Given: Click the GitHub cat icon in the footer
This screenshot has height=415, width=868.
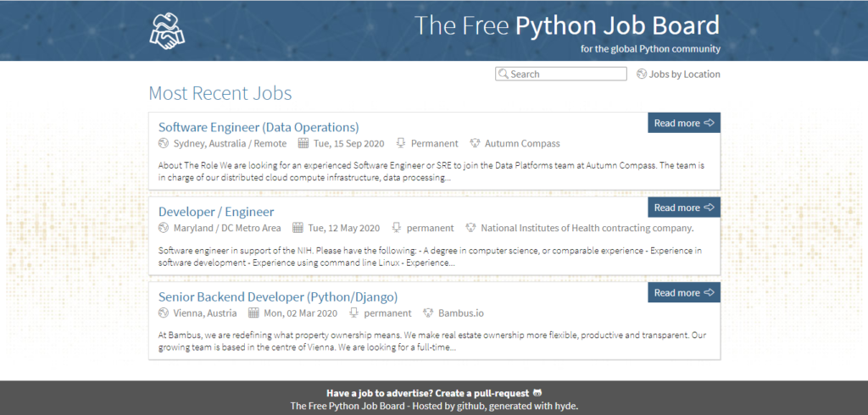Looking at the screenshot, I should [x=537, y=393].
